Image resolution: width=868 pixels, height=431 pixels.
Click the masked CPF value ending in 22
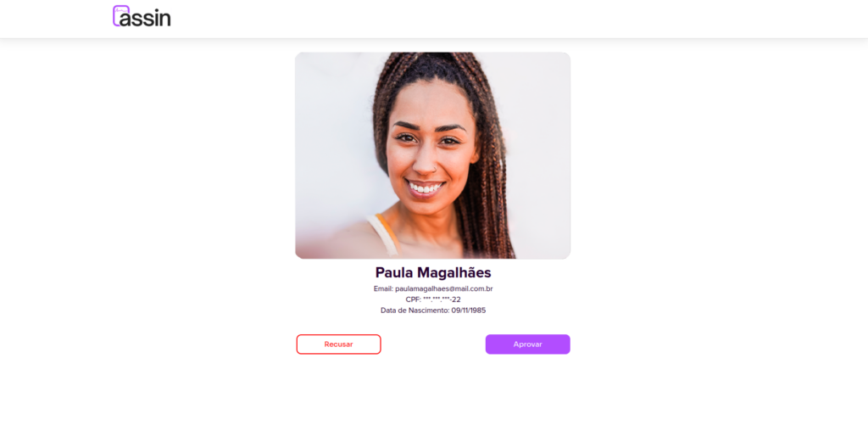click(x=442, y=299)
